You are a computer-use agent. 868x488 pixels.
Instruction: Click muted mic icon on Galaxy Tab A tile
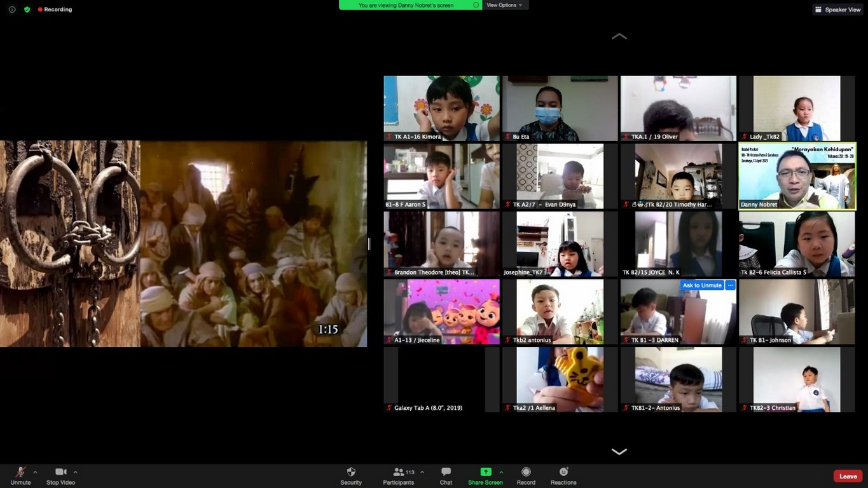(x=389, y=408)
